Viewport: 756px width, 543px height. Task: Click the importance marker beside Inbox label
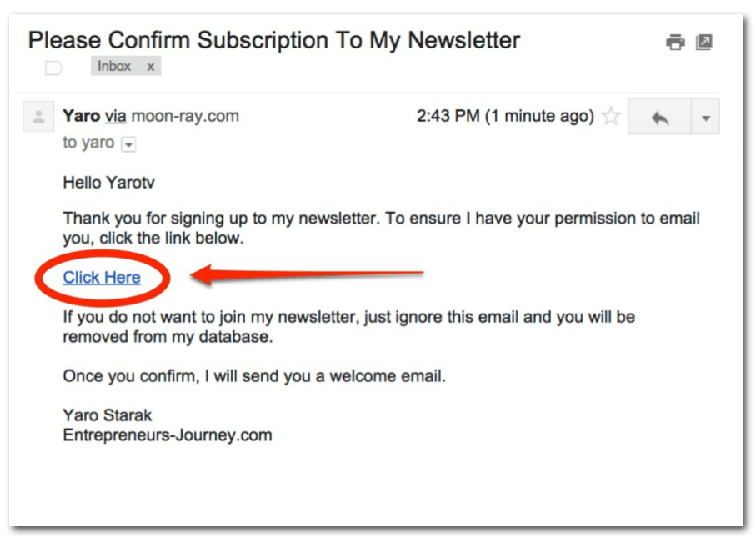pos(54,68)
